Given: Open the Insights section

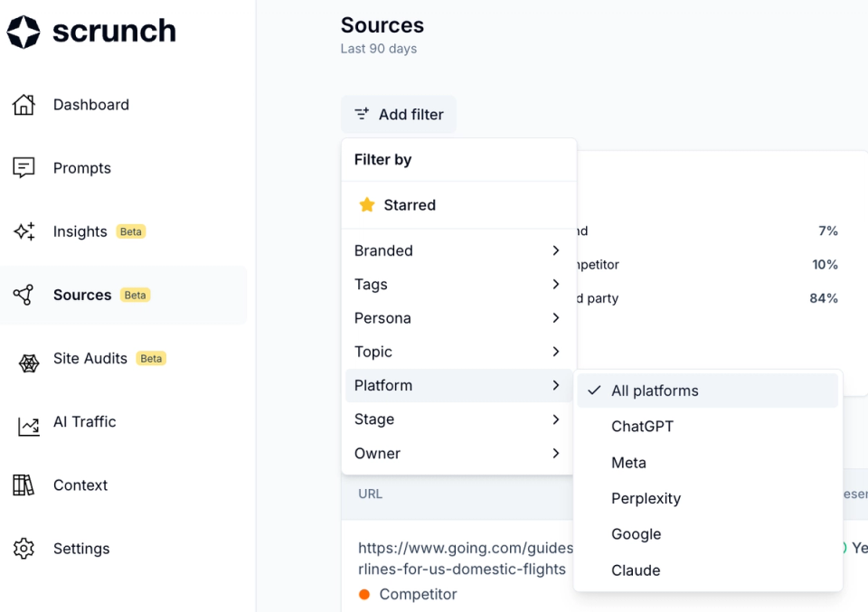Looking at the screenshot, I should 80,231.
